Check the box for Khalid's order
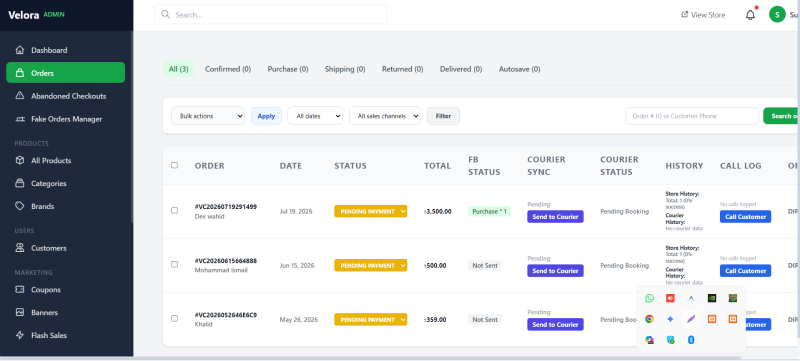Screen dimensions: 800x361 point(174,319)
